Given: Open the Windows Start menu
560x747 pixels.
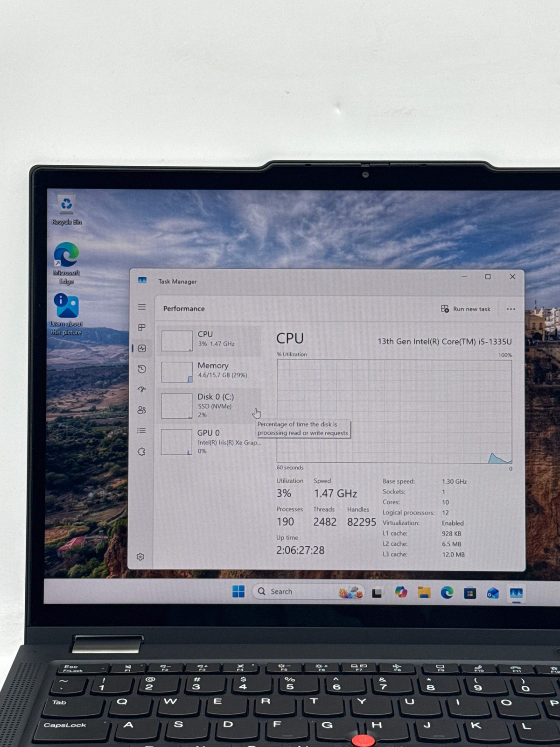Looking at the screenshot, I should click(238, 592).
